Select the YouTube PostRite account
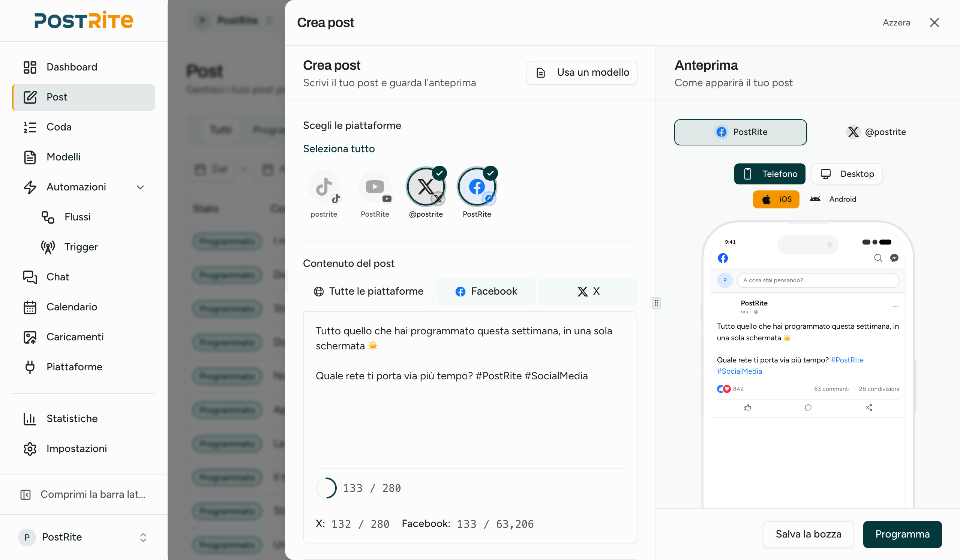 pos(375,187)
